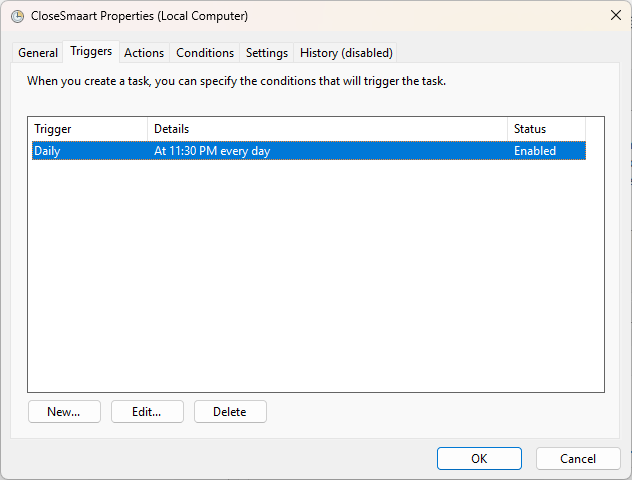632x480 pixels.
Task: Switch to the General tab
Action: coord(38,53)
